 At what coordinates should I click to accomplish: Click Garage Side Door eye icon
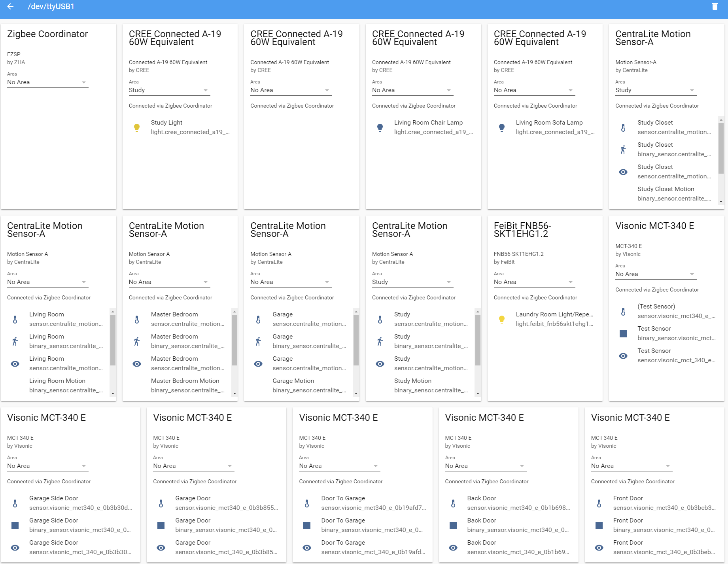(x=15, y=547)
